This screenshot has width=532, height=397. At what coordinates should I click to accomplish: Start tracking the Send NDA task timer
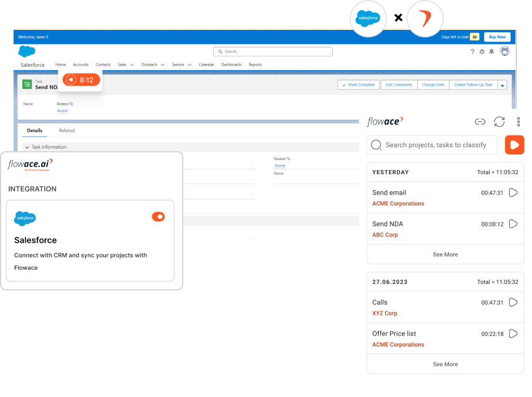tap(513, 223)
